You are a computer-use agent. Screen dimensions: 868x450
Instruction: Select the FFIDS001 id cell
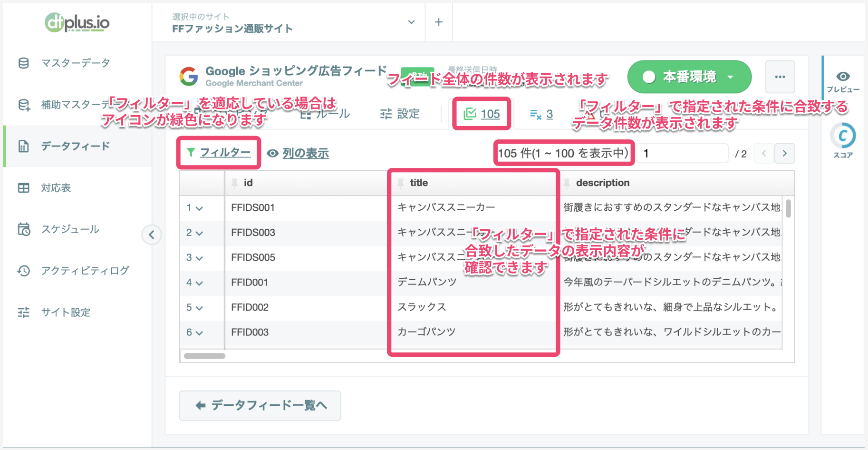(307, 208)
